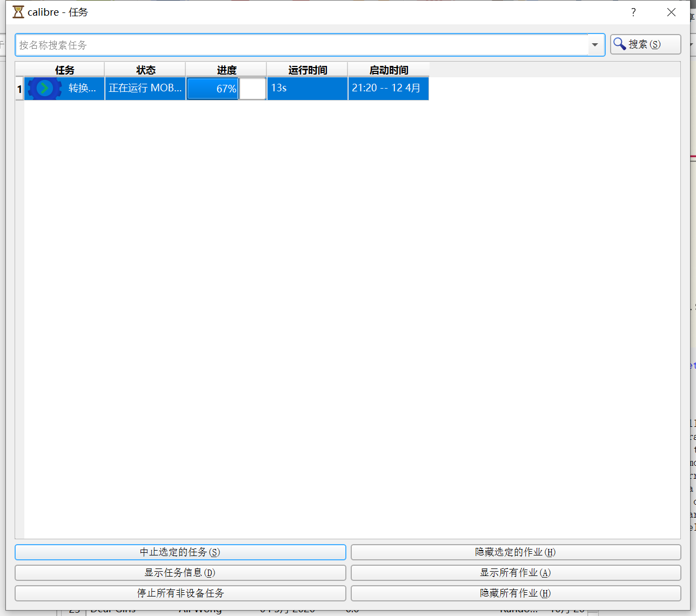Sort jobs by the 进度 column header
The width and height of the screenshot is (696, 616).
tap(226, 70)
